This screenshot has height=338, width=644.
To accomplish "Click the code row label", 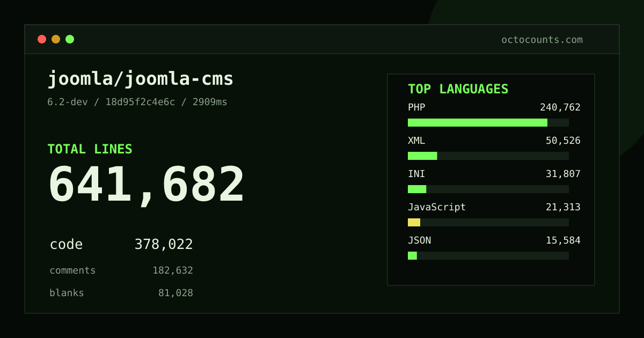I will tap(66, 245).
